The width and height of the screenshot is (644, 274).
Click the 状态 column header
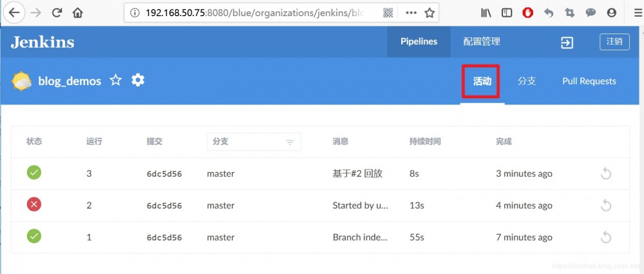34,142
